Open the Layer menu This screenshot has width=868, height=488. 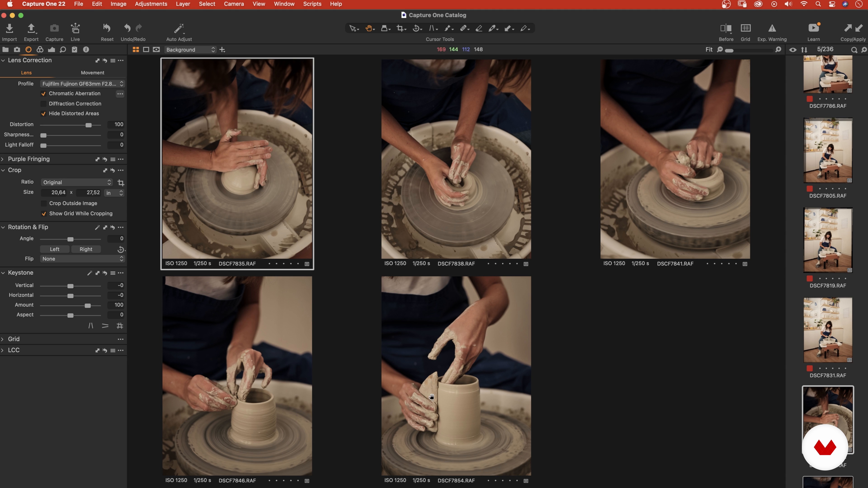tap(183, 4)
